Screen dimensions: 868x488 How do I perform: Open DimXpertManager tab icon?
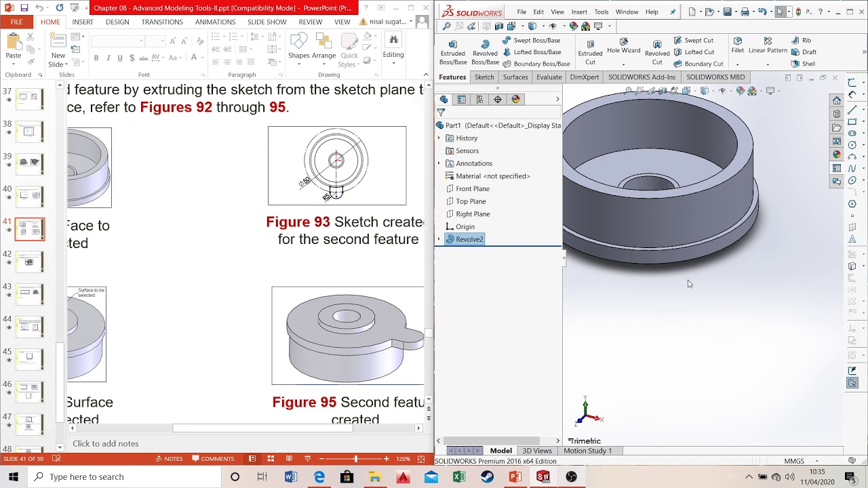(x=498, y=100)
